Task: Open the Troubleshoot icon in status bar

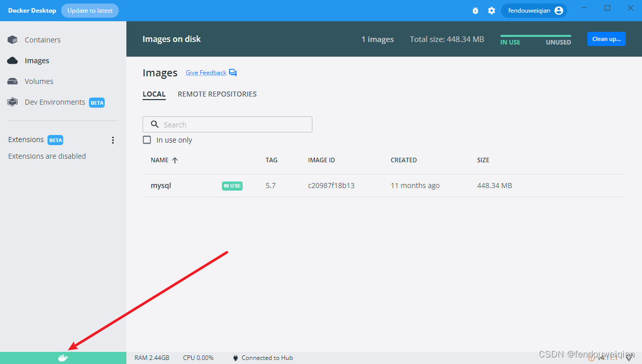Action: (x=629, y=357)
